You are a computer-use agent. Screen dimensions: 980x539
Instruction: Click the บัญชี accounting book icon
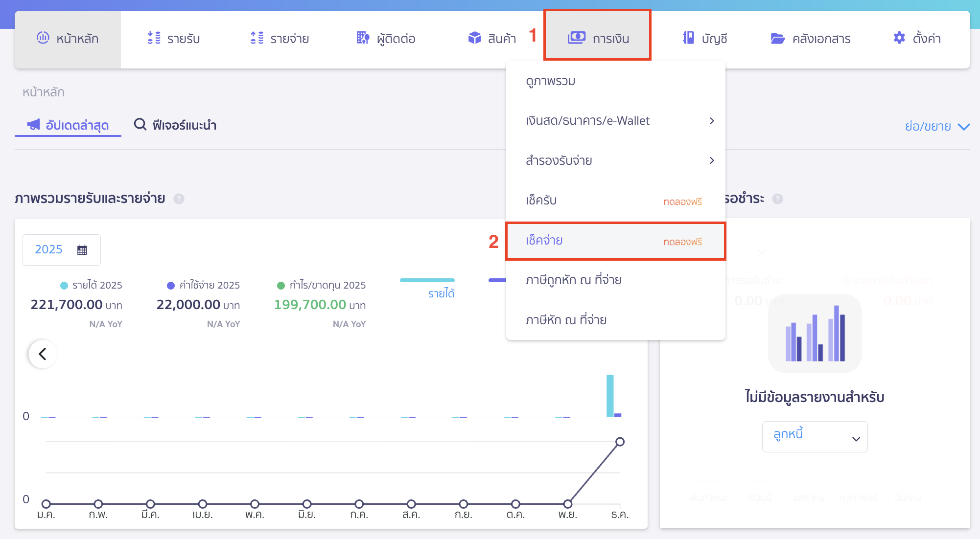[688, 38]
